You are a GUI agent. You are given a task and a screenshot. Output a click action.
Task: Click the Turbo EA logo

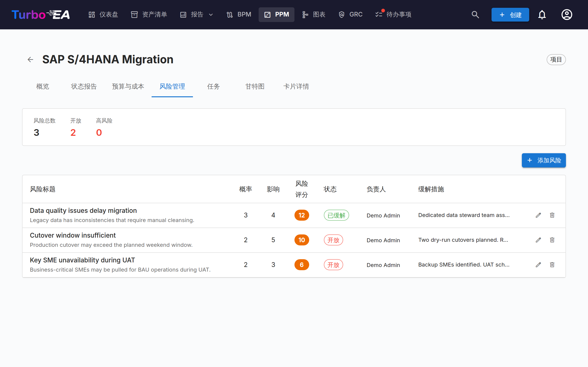(x=41, y=14)
